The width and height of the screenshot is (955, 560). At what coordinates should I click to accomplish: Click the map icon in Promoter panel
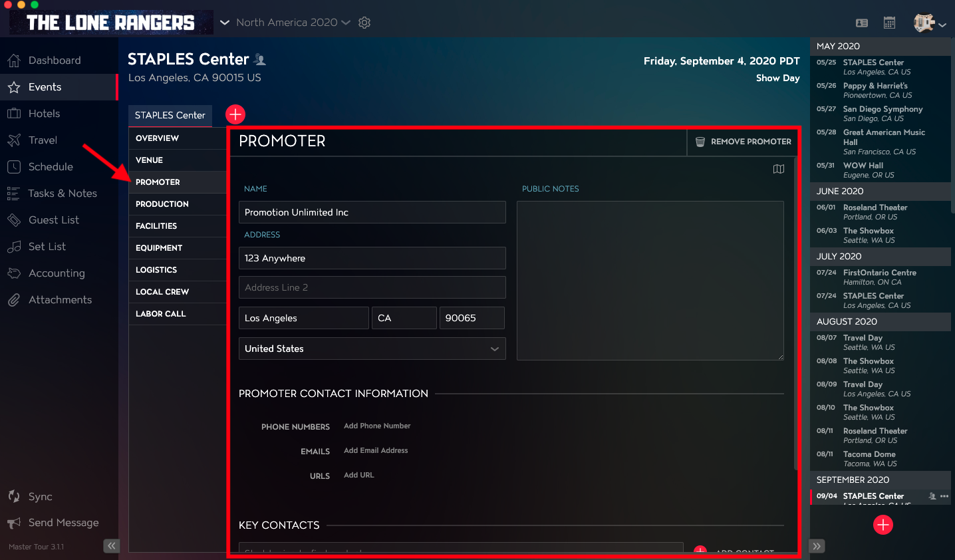click(x=779, y=169)
